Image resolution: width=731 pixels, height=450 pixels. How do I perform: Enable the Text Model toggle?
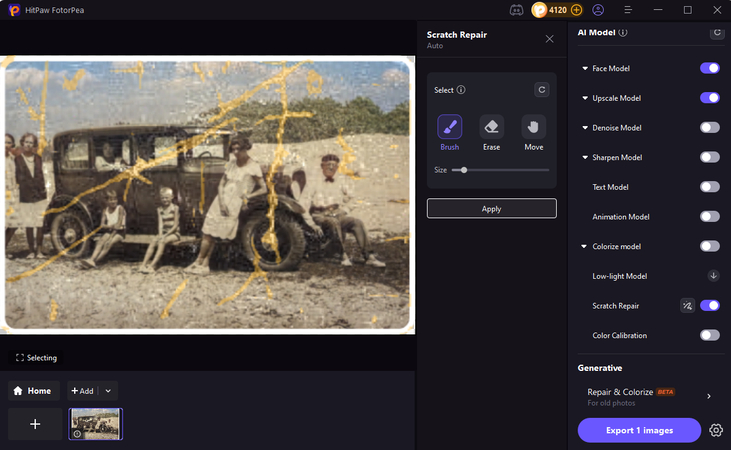pos(710,187)
